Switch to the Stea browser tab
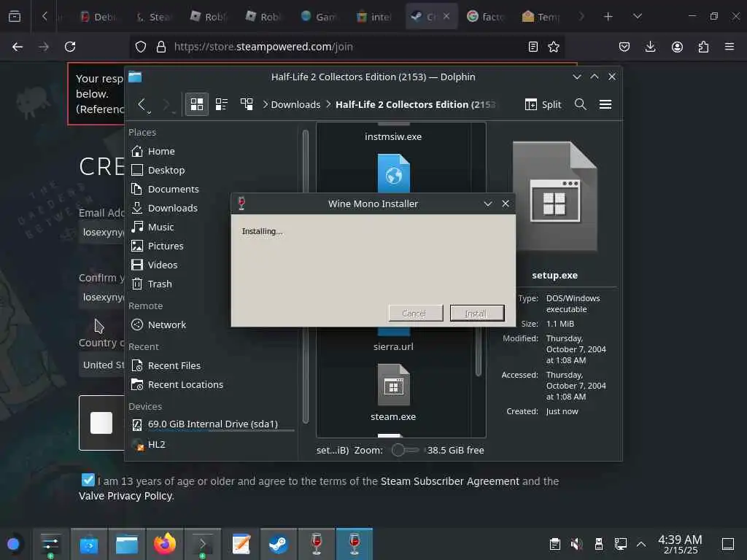The width and height of the screenshot is (747, 560). [x=153, y=17]
